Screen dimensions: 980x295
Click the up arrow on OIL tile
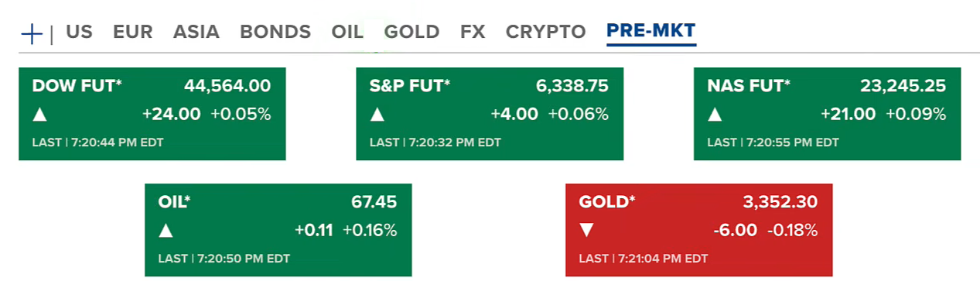click(x=166, y=231)
